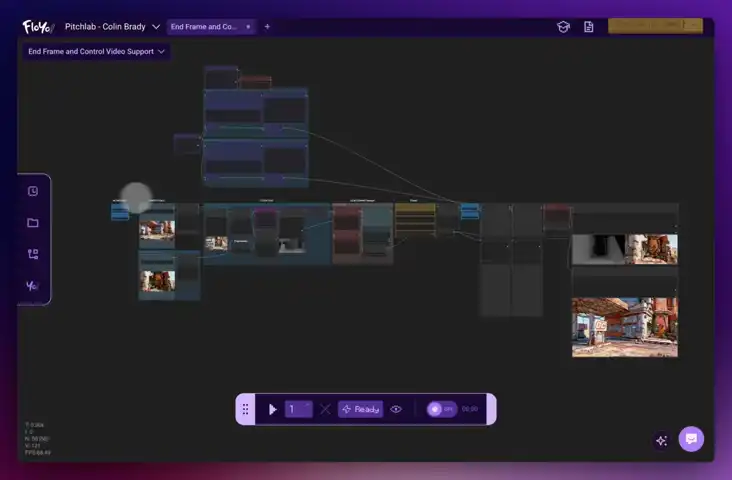
Task: Click the Ready status button
Action: [x=360, y=409]
